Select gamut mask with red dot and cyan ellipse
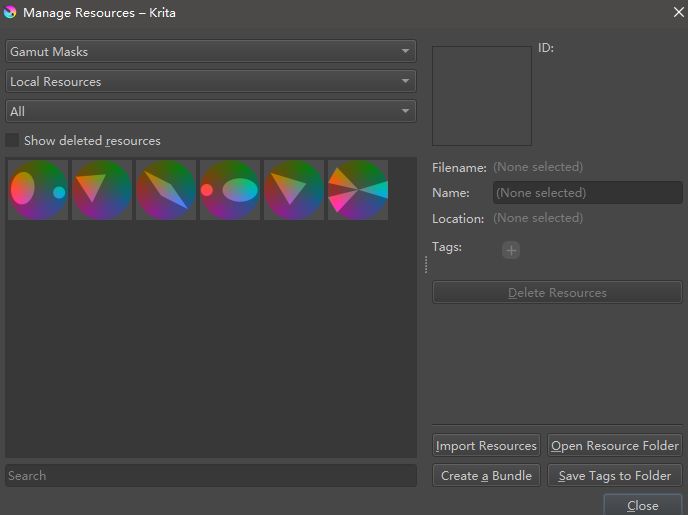 pos(230,190)
